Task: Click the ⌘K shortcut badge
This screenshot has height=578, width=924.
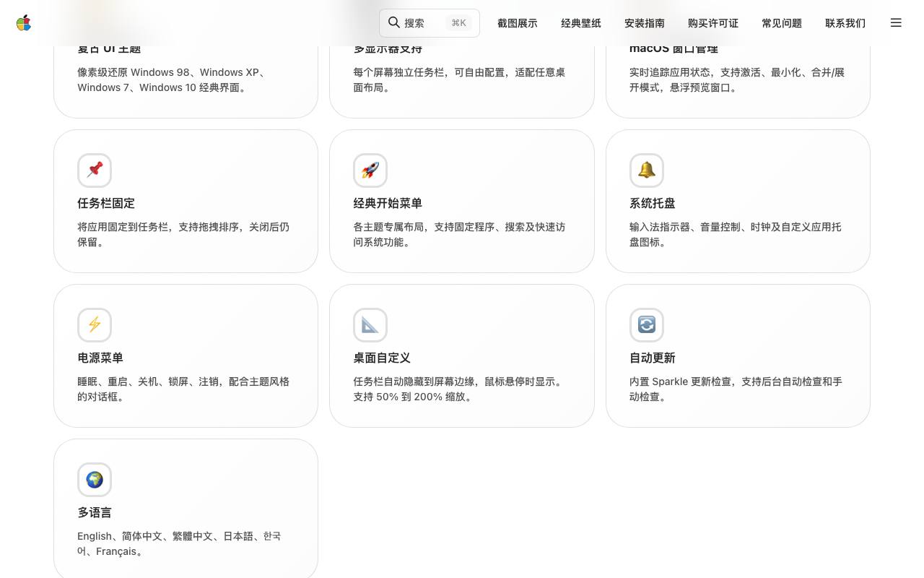Action: 458,23
